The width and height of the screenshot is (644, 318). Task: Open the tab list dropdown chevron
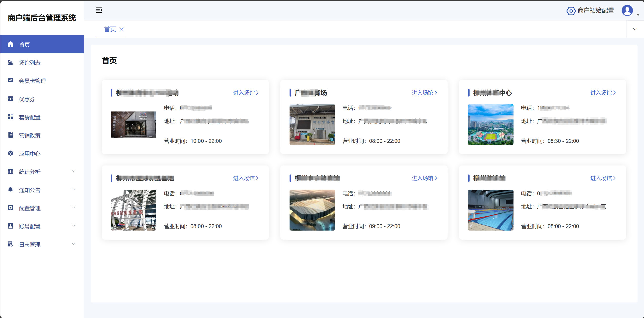635,29
